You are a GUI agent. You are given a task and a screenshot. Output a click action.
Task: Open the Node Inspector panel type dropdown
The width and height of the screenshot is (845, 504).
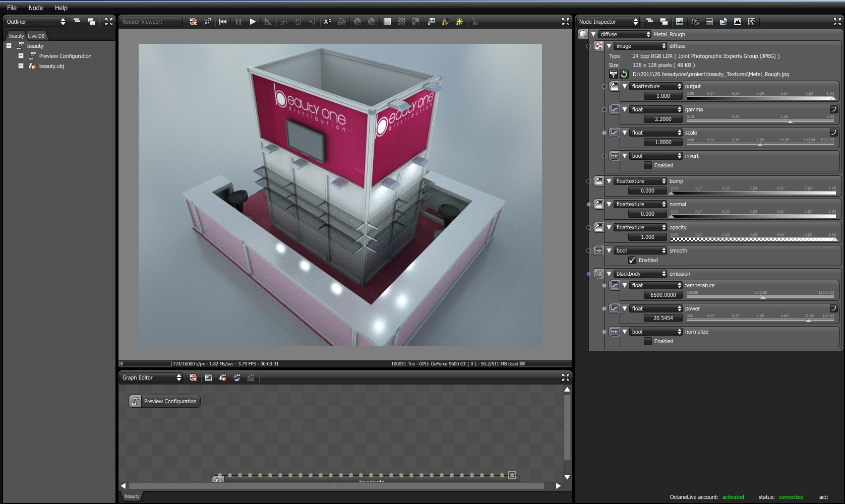pos(609,22)
